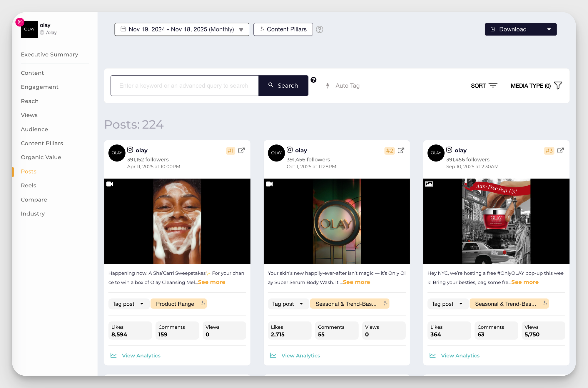
Task: Open the Tag post dropdown on the first post
Action: (x=128, y=304)
